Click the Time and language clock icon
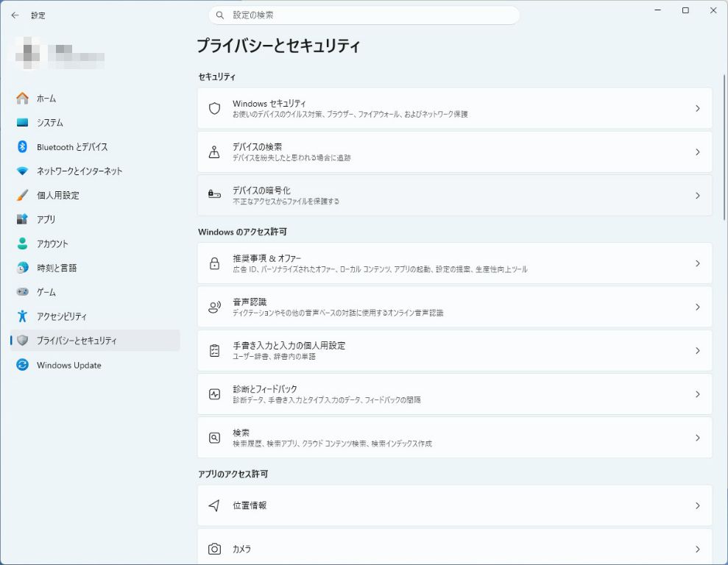The width and height of the screenshot is (728, 565). pyautogui.click(x=22, y=268)
